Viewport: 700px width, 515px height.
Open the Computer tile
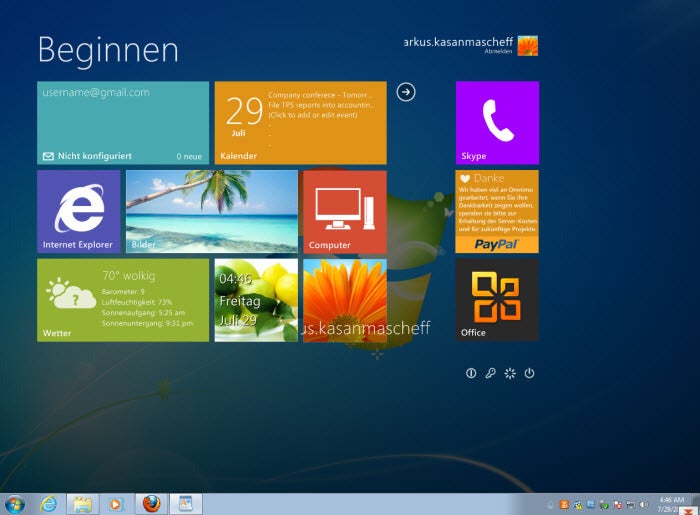pyautogui.click(x=344, y=211)
